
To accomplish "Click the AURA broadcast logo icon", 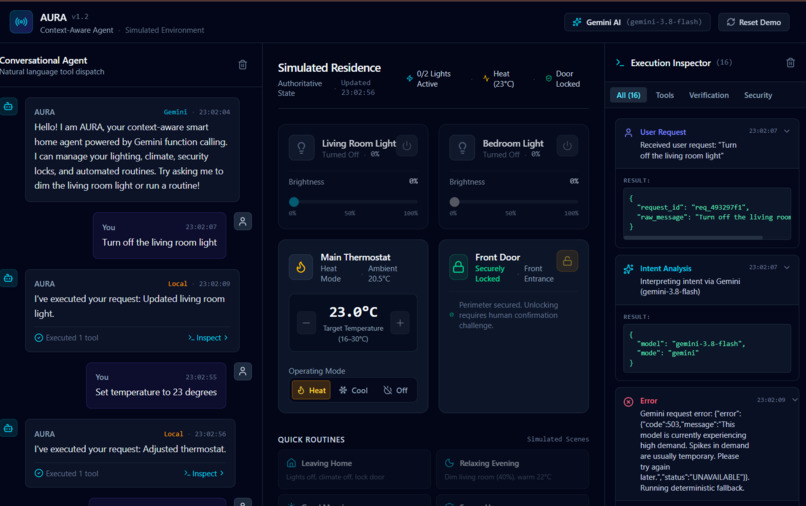I will click(21, 22).
